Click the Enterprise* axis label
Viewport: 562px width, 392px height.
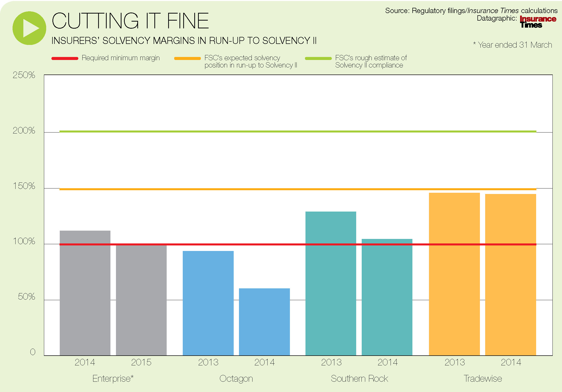113,378
